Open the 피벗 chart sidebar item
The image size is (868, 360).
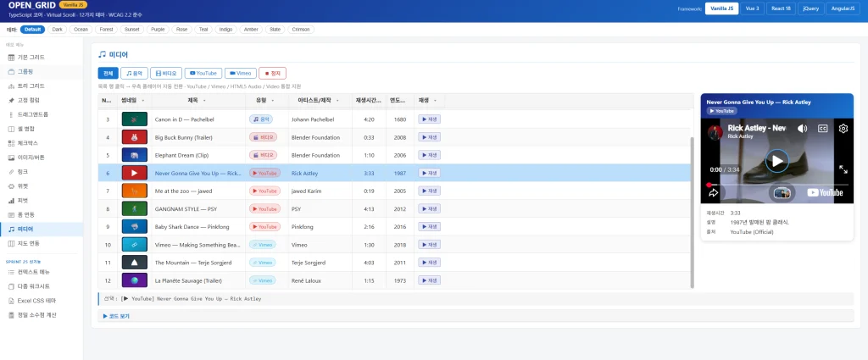(x=42, y=200)
